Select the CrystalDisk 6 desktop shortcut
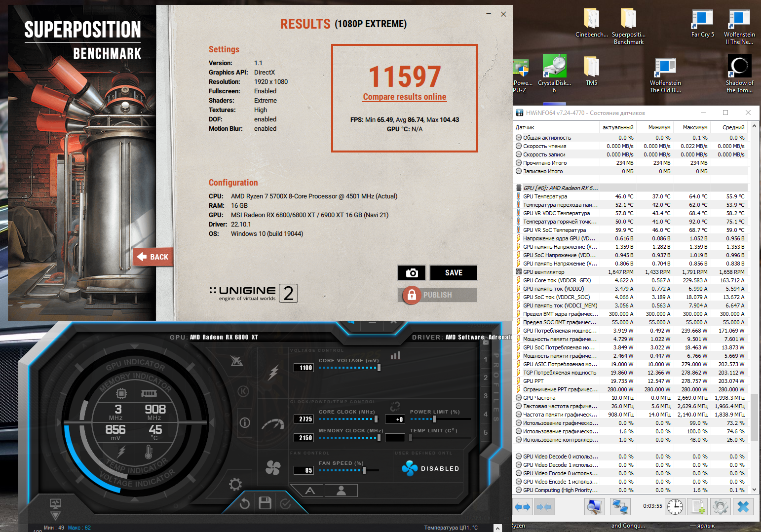The image size is (761, 532). point(554,74)
